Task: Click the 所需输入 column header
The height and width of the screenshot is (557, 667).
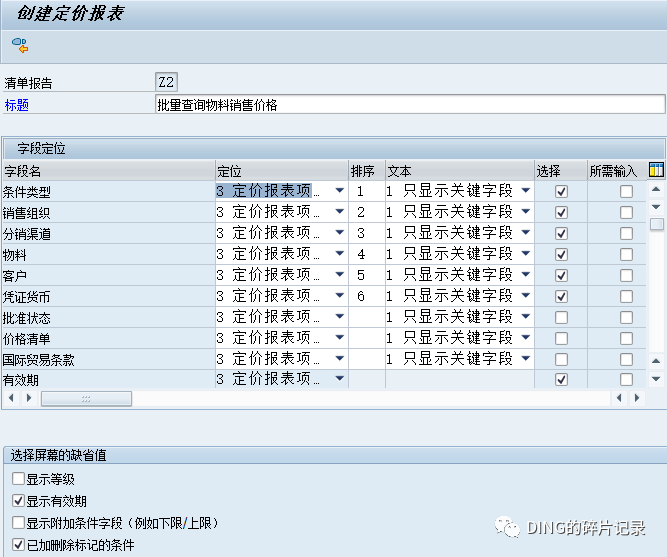Action: tap(617, 171)
